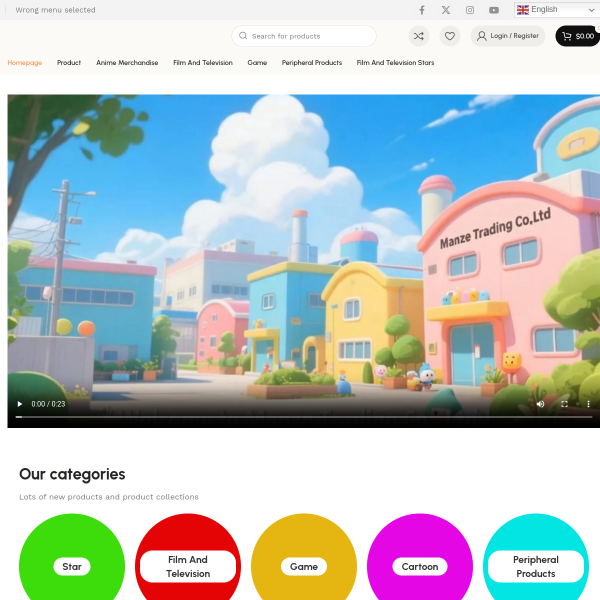Open the Facebook social icon
This screenshot has width=600, height=600.
point(421,10)
